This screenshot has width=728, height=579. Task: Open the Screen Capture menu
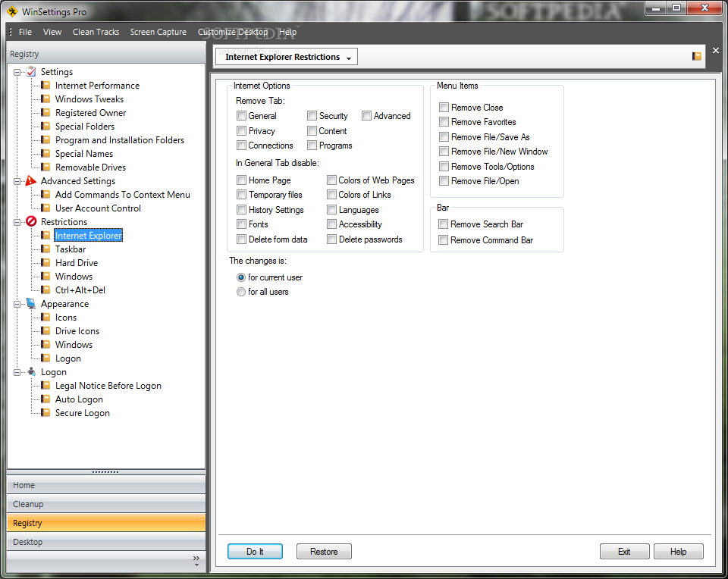[158, 32]
